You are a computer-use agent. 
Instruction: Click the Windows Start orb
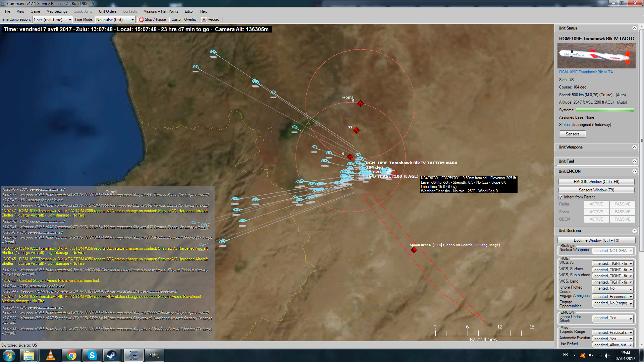tap(9, 355)
